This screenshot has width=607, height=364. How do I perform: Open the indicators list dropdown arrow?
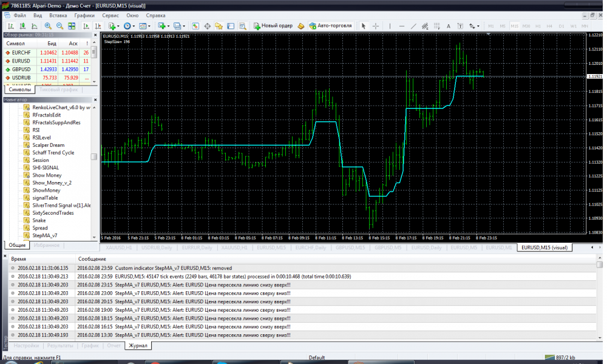pyautogui.click(x=118, y=26)
